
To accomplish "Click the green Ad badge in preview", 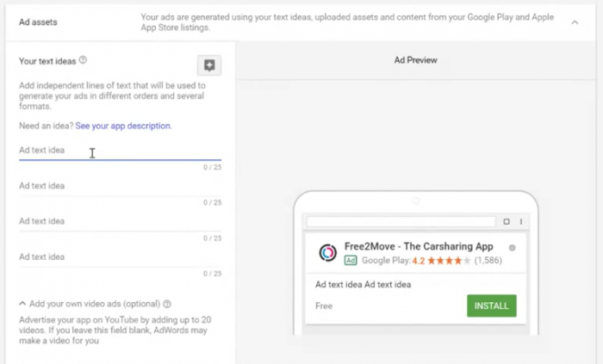I will [x=351, y=260].
